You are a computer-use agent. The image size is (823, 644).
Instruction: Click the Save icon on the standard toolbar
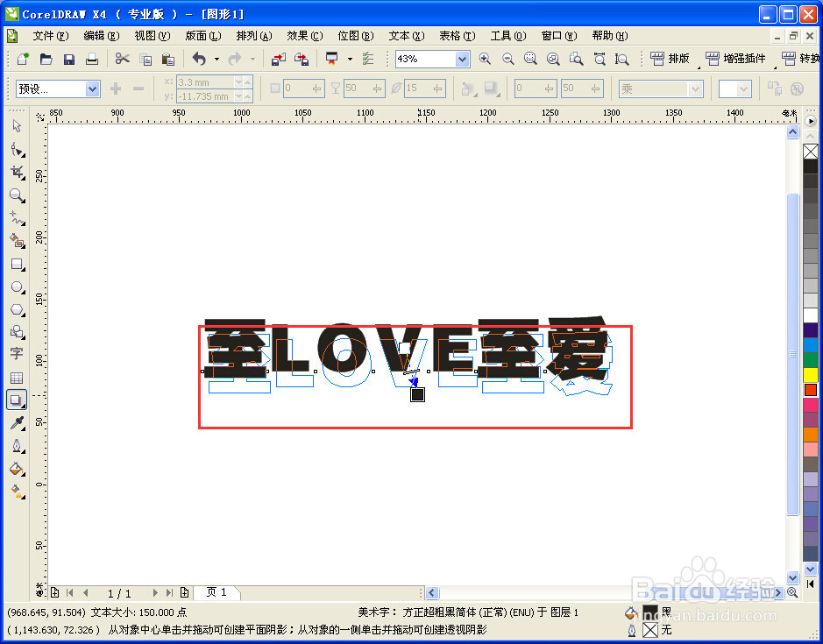click(x=69, y=59)
